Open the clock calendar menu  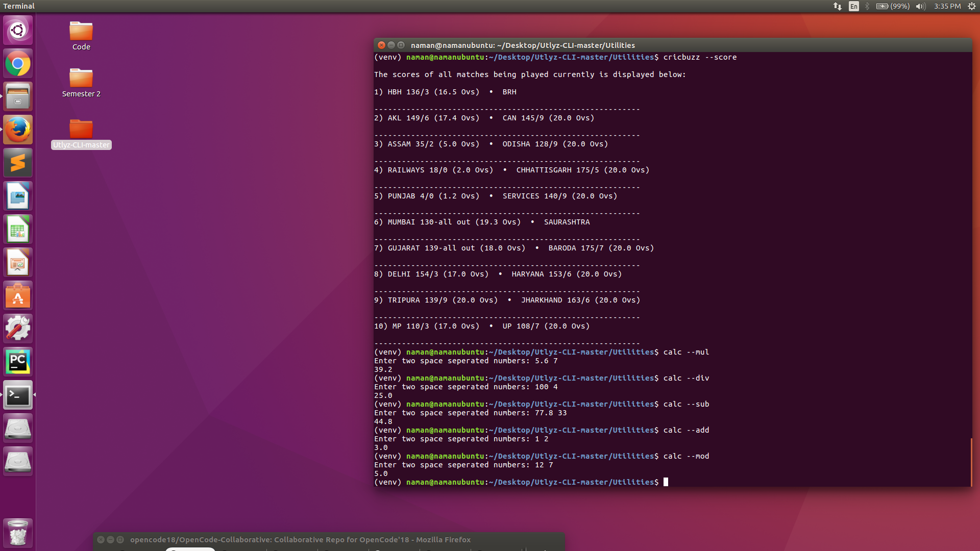(947, 6)
